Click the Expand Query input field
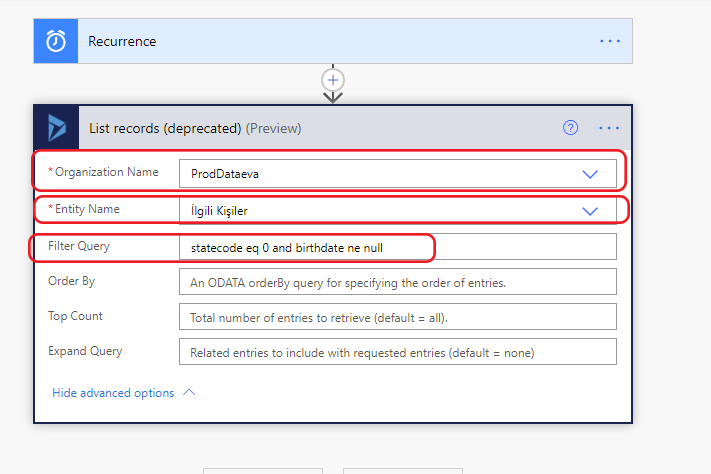Viewport: 711px width, 474px height. tap(398, 352)
